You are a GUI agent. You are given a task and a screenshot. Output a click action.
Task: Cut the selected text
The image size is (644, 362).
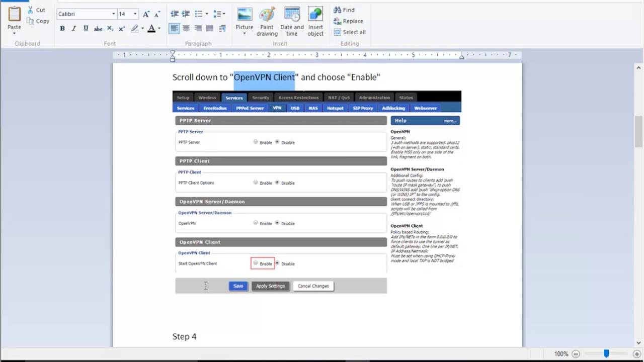click(36, 10)
